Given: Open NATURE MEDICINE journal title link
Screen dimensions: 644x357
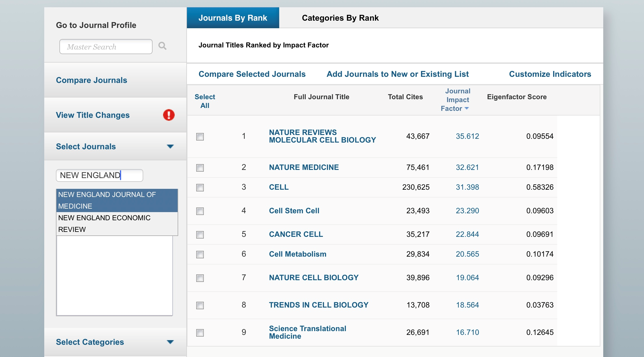Looking at the screenshot, I should (304, 167).
